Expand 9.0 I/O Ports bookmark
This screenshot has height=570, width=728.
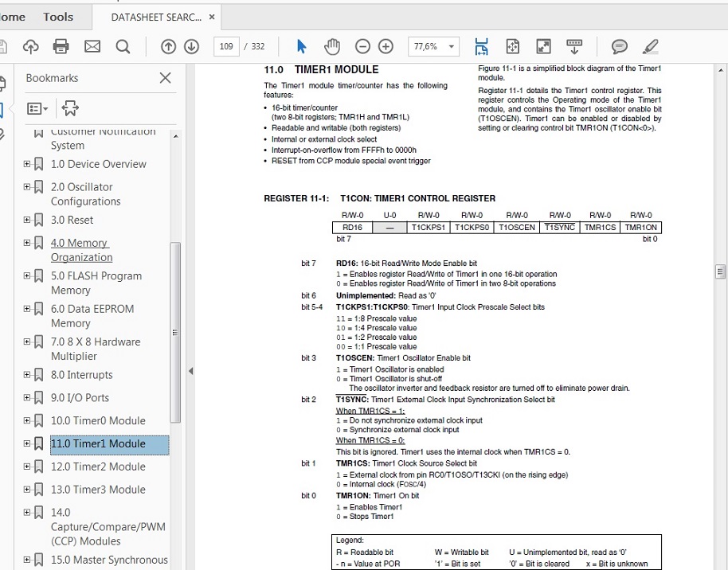[x=27, y=398]
